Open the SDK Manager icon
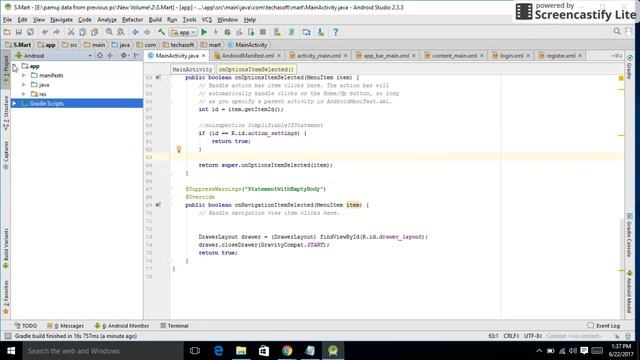The height and width of the screenshot is (360, 640). pyautogui.click(x=321, y=32)
